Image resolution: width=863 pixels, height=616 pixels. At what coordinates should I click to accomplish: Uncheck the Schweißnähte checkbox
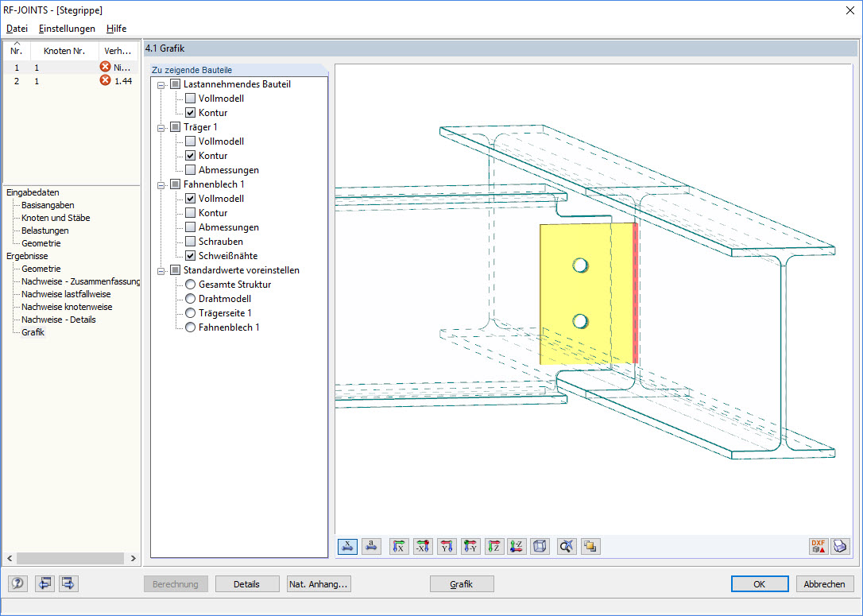pyautogui.click(x=191, y=256)
